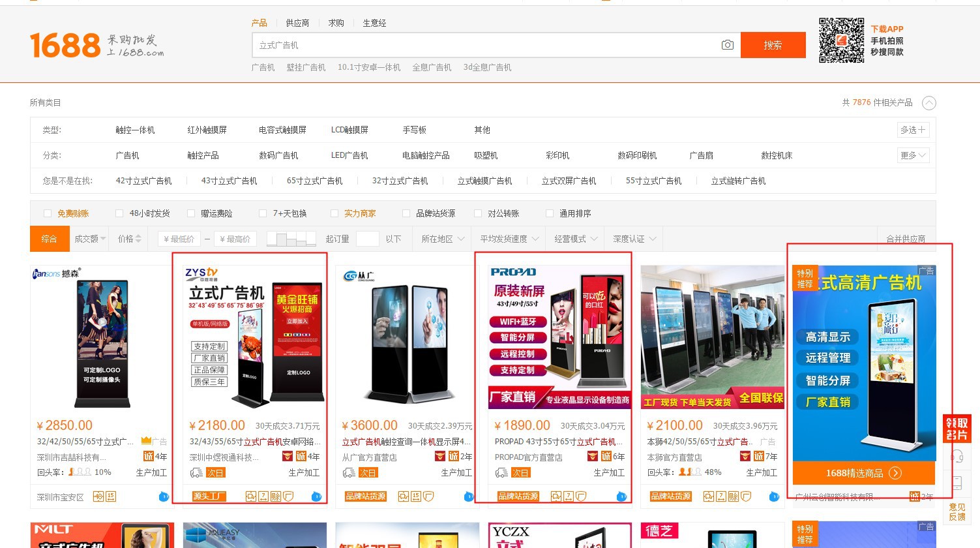
Task: Open the Hansons 撼森 product thumbnail
Action: tap(102, 338)
